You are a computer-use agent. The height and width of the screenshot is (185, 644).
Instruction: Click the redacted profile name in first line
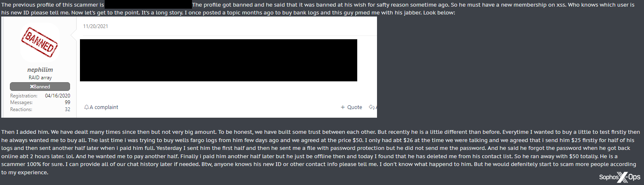(x=148, y=5)
